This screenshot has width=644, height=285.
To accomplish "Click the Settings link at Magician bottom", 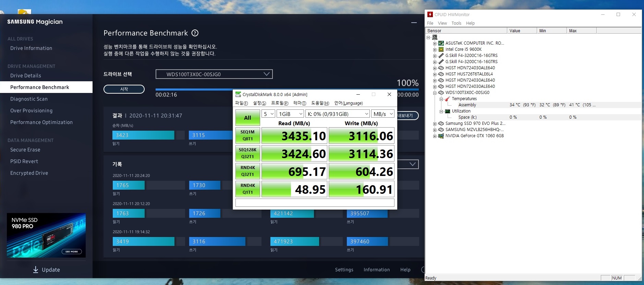I will coord(344,270).
